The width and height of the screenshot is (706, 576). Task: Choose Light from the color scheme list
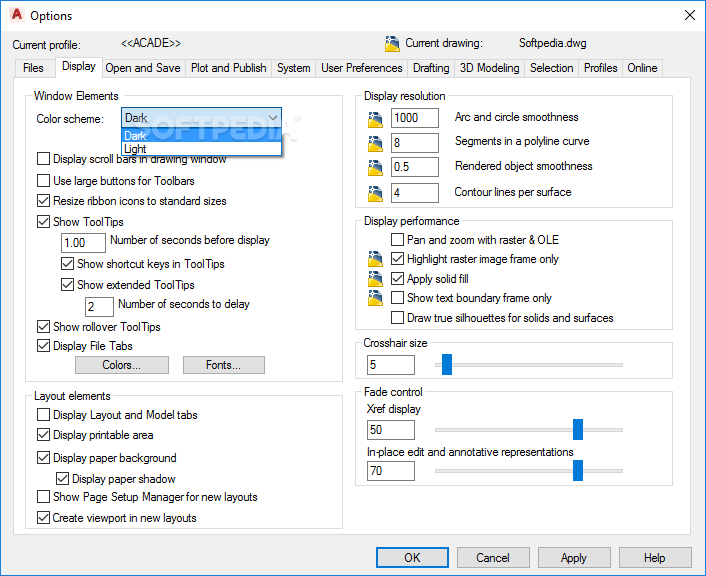(x=201, y=149)
